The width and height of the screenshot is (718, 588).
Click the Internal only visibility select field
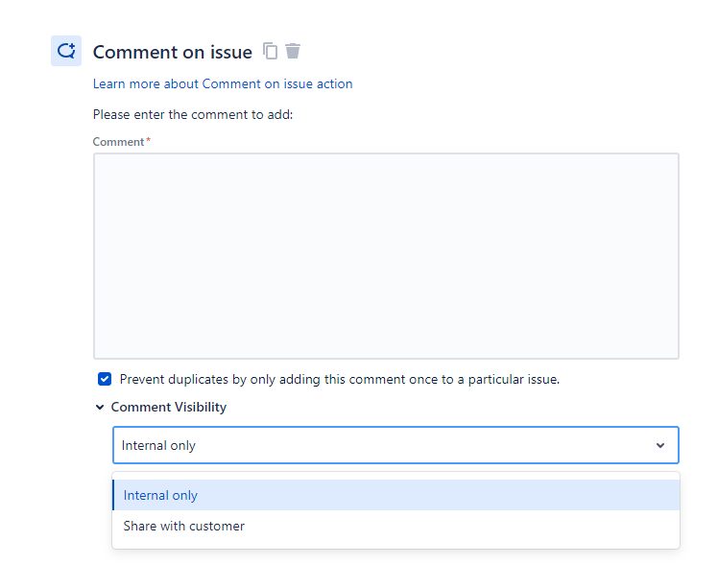tap(384, 445)
